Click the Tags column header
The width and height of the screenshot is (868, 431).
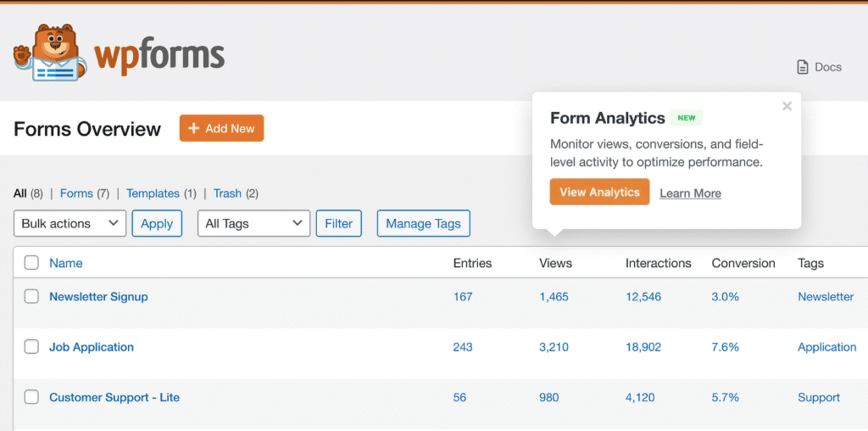(x=810, y=263)
